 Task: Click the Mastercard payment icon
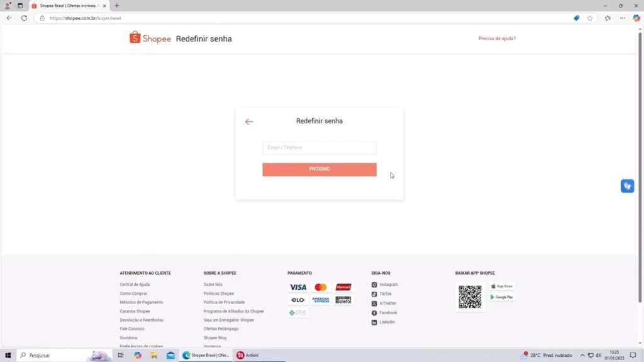click(320, 287)
